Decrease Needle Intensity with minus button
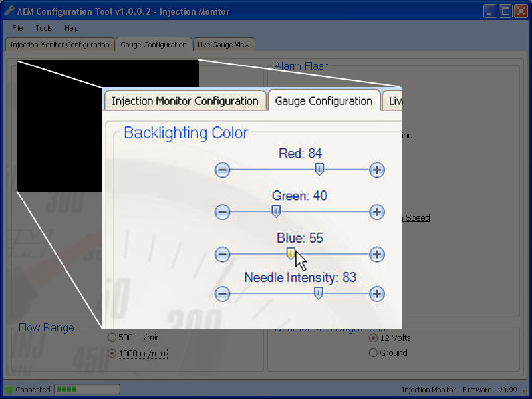The image size is (532, 399). 223,293
